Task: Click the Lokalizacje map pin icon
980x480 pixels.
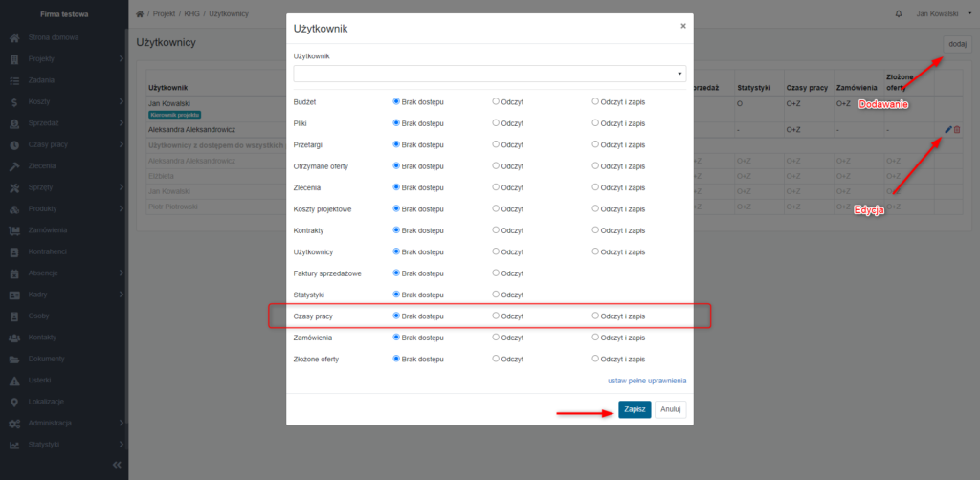Action: [14, 402]
